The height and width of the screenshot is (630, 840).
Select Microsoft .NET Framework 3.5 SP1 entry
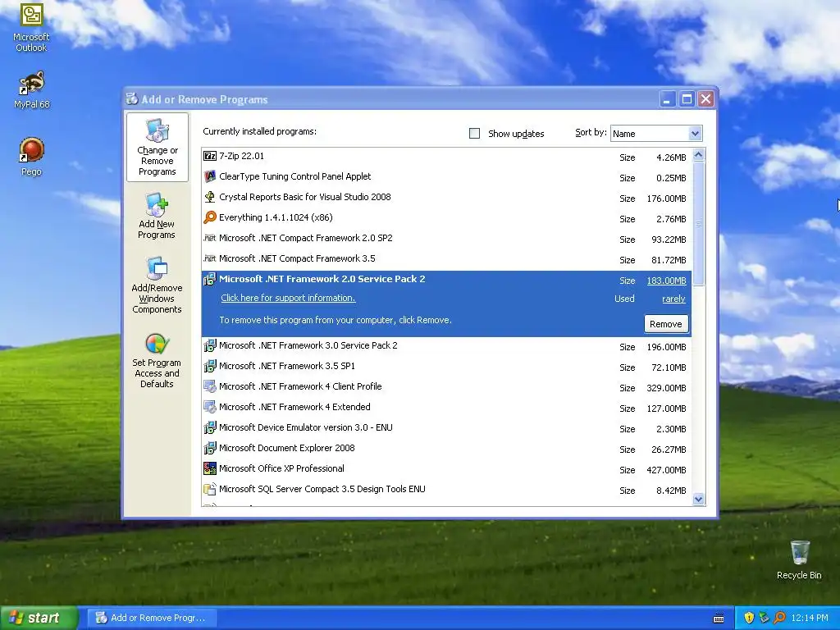[x=446, y=367]
